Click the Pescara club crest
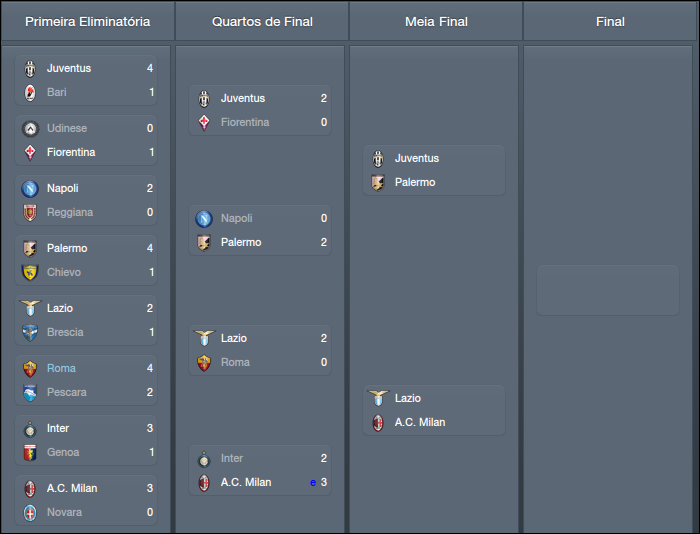The image size is (700, 534). click(x=30, y=393)
